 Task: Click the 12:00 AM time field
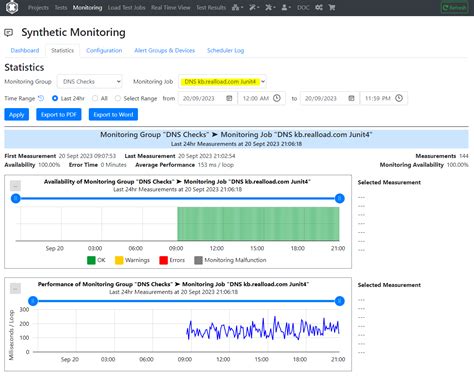[x=261, y=98]
